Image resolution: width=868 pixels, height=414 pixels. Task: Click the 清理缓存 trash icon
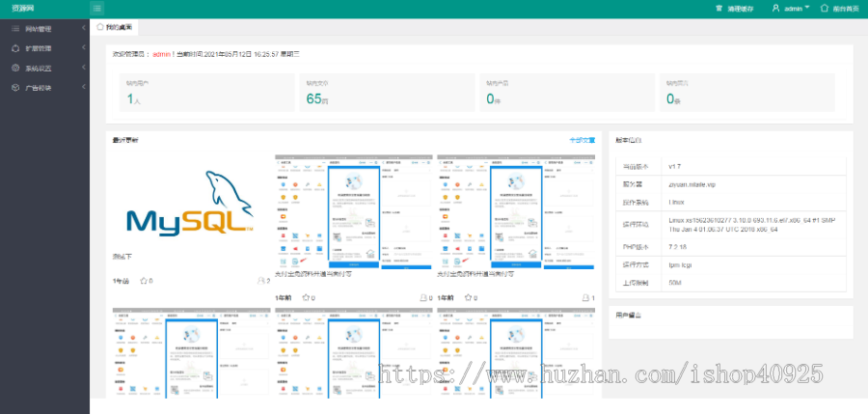[x=719, y=9]
